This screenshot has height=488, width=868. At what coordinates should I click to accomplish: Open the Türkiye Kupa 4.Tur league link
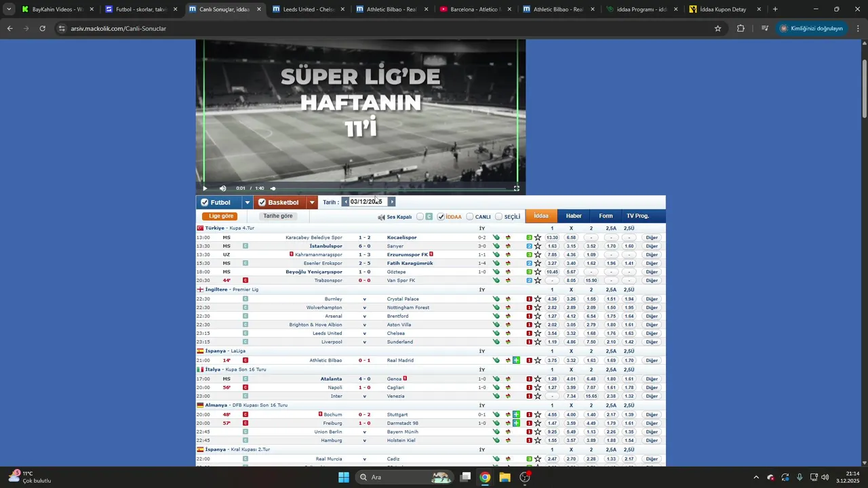click(x=230, y=228)
